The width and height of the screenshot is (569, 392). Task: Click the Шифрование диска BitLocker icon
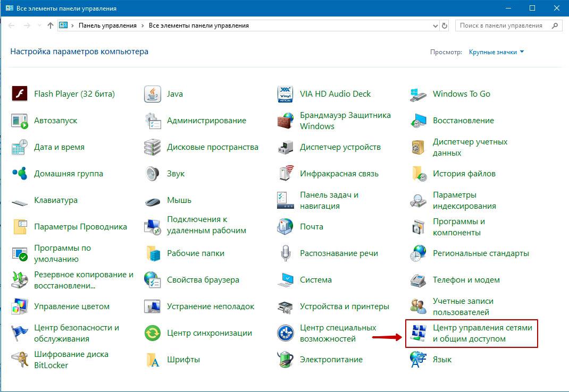tap(20, 360)
